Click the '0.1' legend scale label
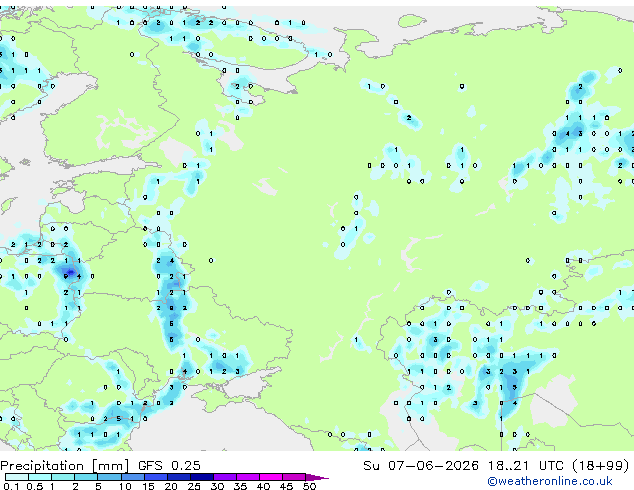 pos(11,486)
